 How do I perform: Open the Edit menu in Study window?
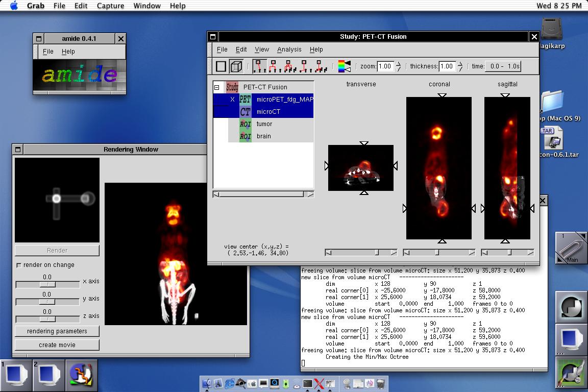pos(241,50)
